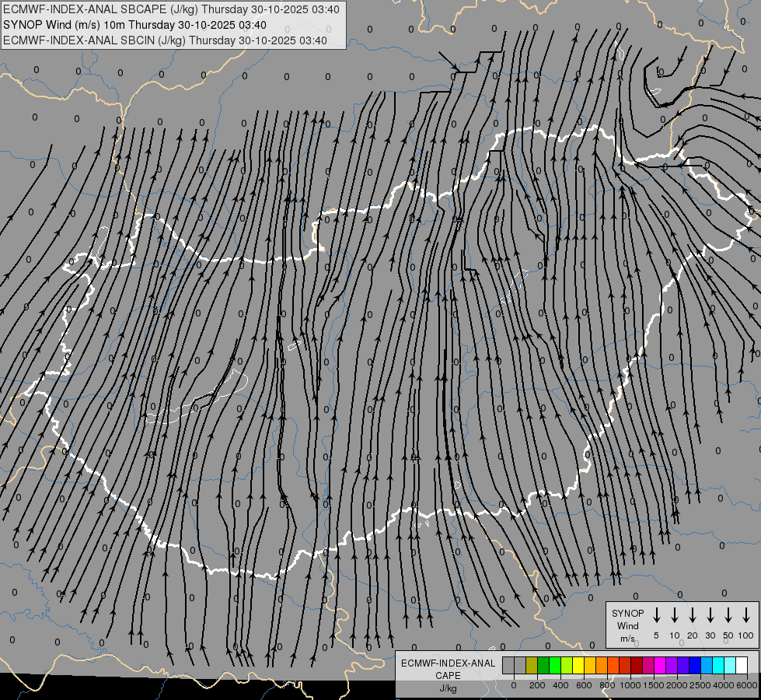Select the first gray swatch left of 0

tap(508, 665)
